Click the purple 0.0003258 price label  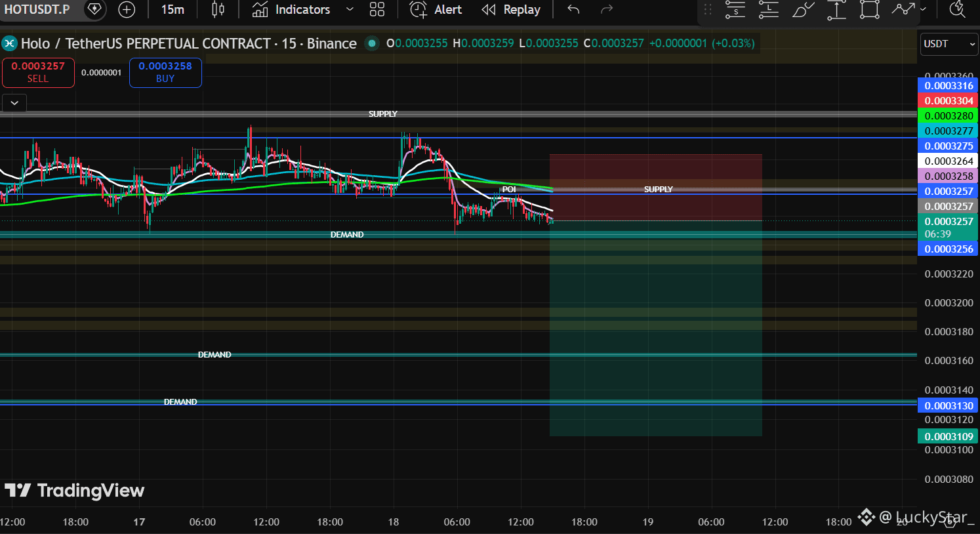coord(948,176)
